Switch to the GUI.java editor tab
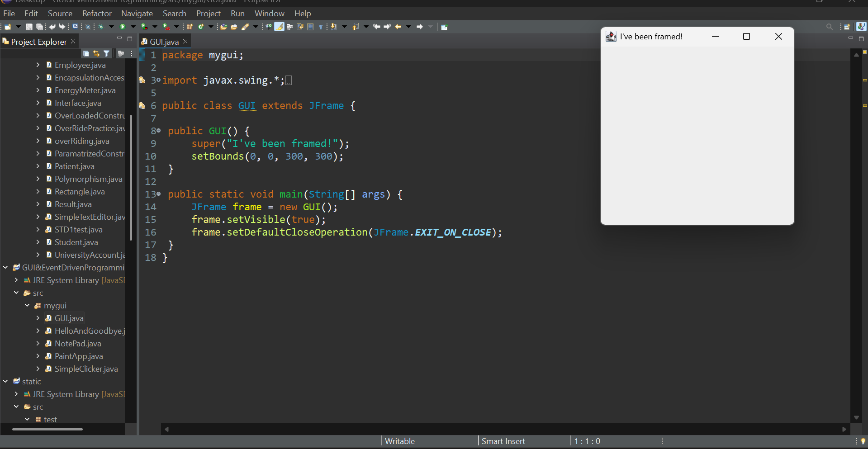This screenshot has width=868, height=449. tap(164, 41)
